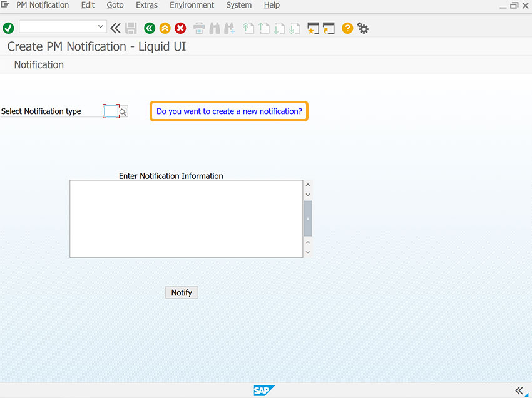Open Help with the question mark icon
This screenshot has width=532, height=398.
click(347, 28)
